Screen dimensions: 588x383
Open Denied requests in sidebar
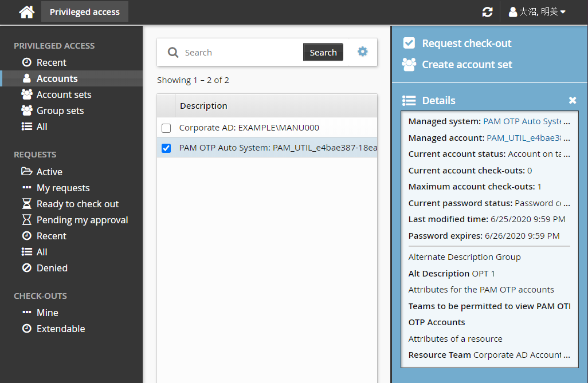[x=52, y=268]
